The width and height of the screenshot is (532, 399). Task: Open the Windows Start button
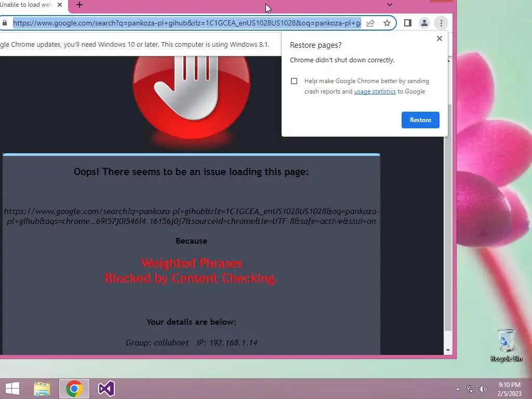tap(12, 389)
